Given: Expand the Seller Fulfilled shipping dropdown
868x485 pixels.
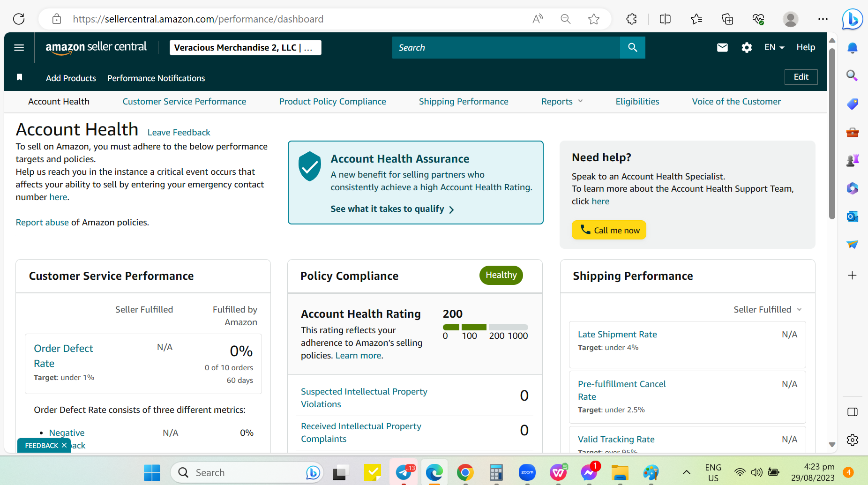Looking at the screenshot, I should point(768,309).
